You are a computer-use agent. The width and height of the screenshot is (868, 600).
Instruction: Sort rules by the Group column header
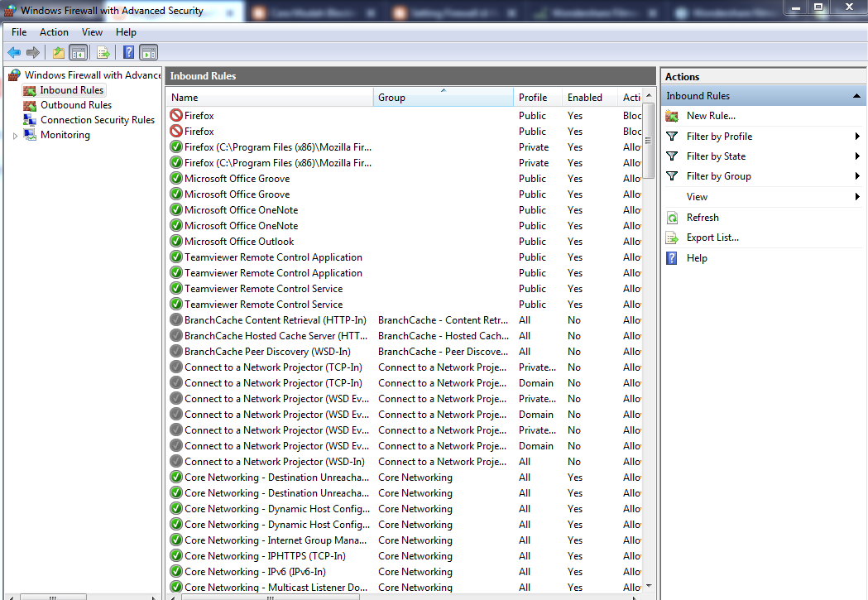pyautogui.click(x=444, y=98)
